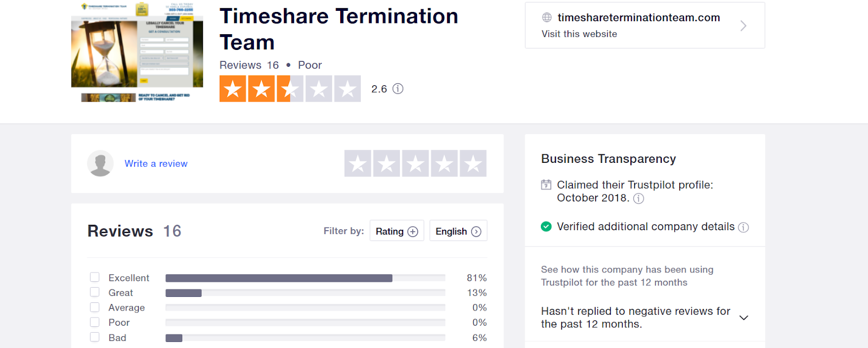Tick the Great filter checkbox
The width and height of the screenshot is (868, 348).
point(94,292)
